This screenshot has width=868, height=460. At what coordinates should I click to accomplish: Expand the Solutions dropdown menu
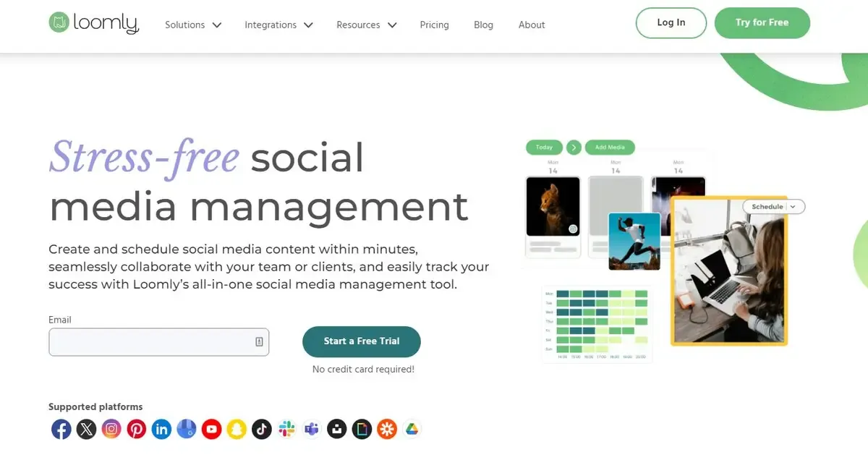pos(193,25)
